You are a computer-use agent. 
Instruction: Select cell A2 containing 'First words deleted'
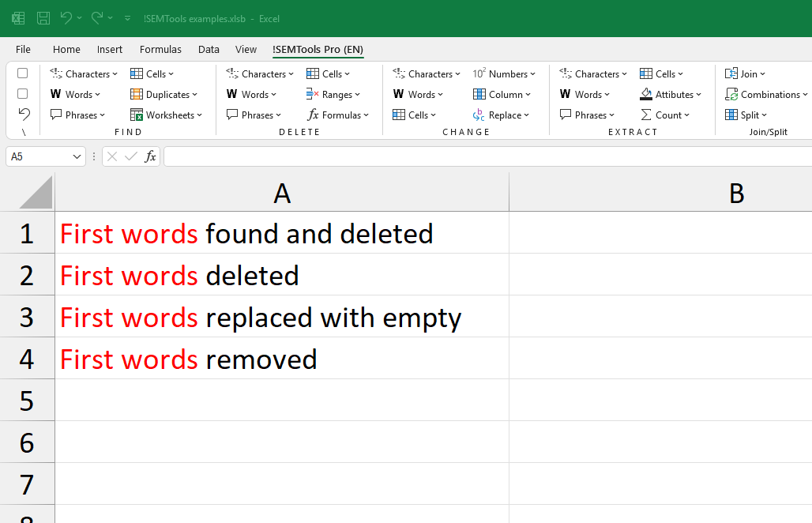click(282, 275)
